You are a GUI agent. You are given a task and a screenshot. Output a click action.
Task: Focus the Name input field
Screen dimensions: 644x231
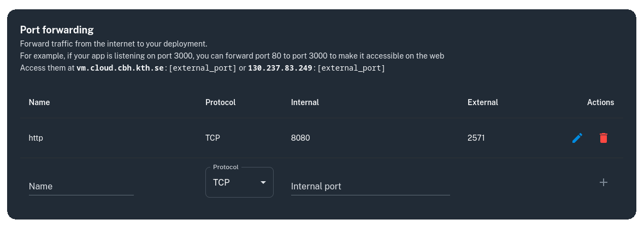click(x=81, y=186)
